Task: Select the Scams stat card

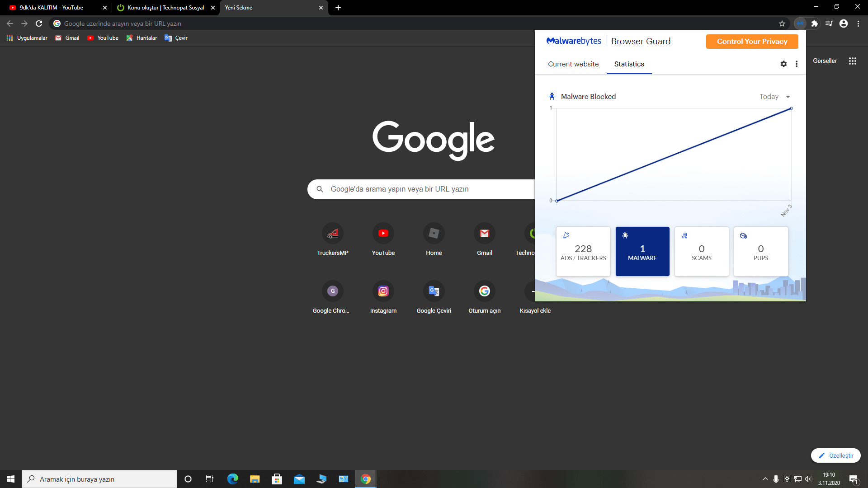Action: [x=702, y=251]
